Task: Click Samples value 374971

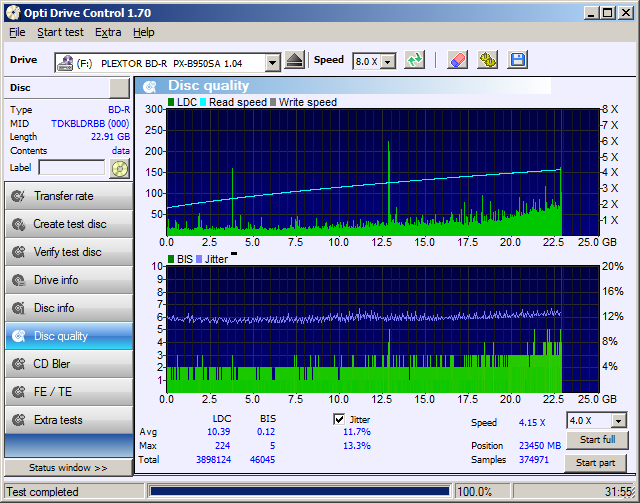Action: (x=533, y=460)
